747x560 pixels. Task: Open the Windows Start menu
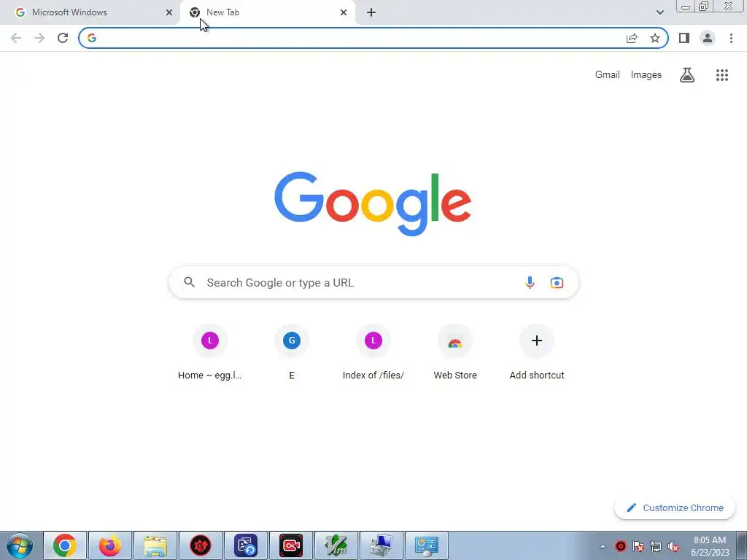click(x=20, y=545)
